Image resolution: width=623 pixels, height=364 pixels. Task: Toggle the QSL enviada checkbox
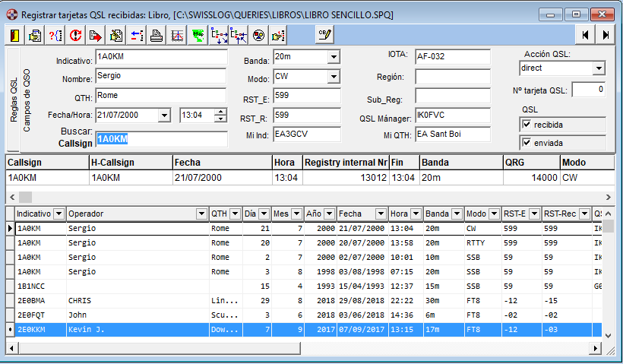point(527,142)
